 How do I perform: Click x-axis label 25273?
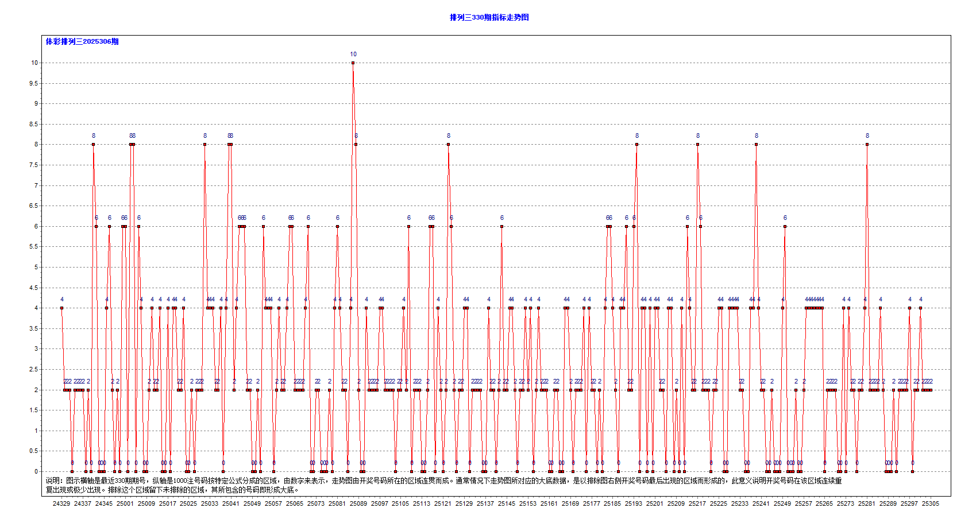point(845,503)
